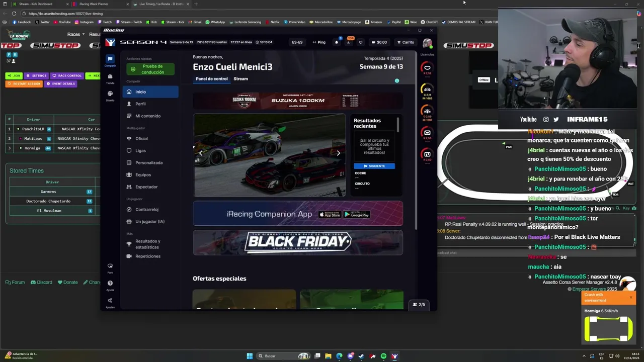Screen dimensions: 644x362
Task: Open Competir section in iRacing left rail
Action: click(x=110, y=61)
